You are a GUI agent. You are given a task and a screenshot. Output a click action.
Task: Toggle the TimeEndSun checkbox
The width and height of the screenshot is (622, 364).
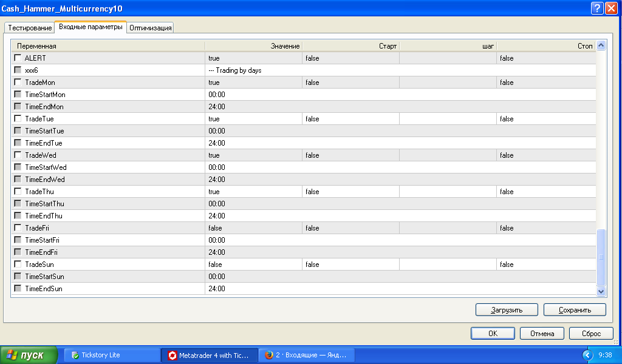click(x=18, y=288)
